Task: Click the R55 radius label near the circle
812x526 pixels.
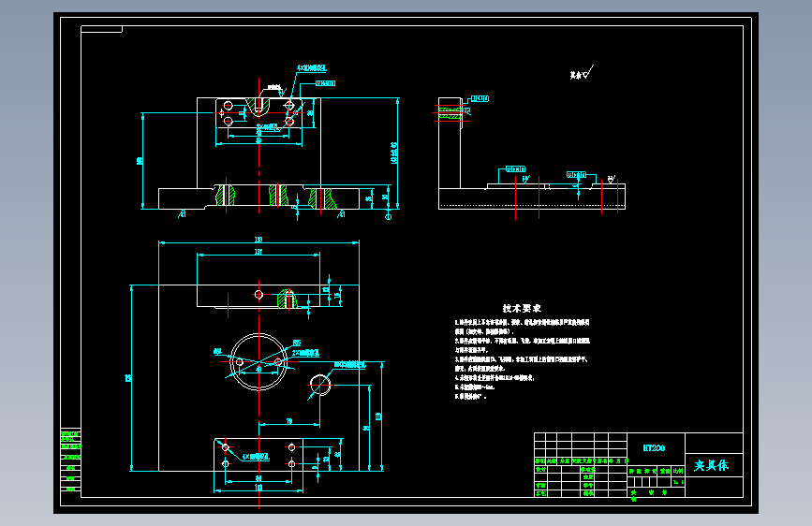Action: [296, 343]
